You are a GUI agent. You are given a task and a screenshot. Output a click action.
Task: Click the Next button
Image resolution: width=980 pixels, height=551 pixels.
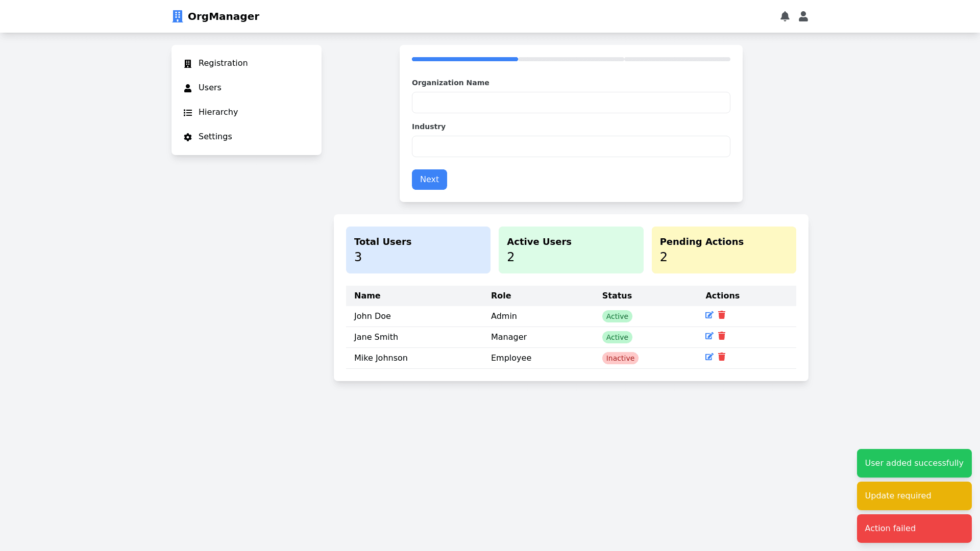click(x=429, y=180)
